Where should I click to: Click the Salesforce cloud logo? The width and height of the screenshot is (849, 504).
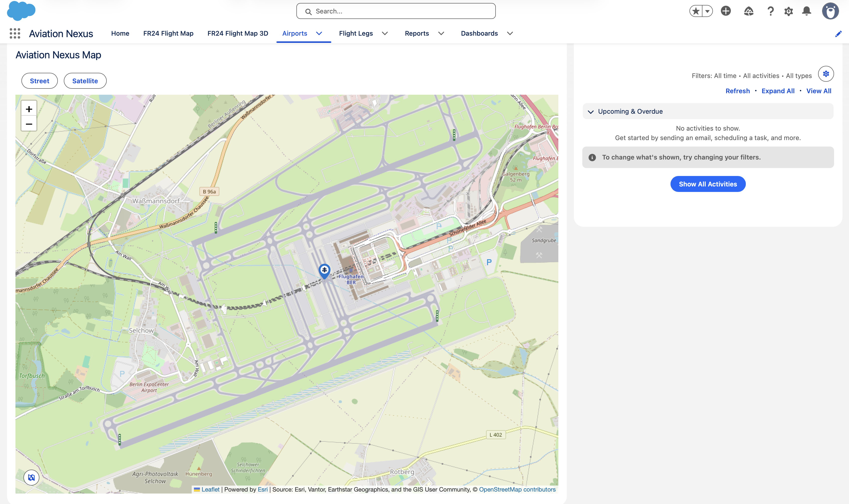(21, 11)
